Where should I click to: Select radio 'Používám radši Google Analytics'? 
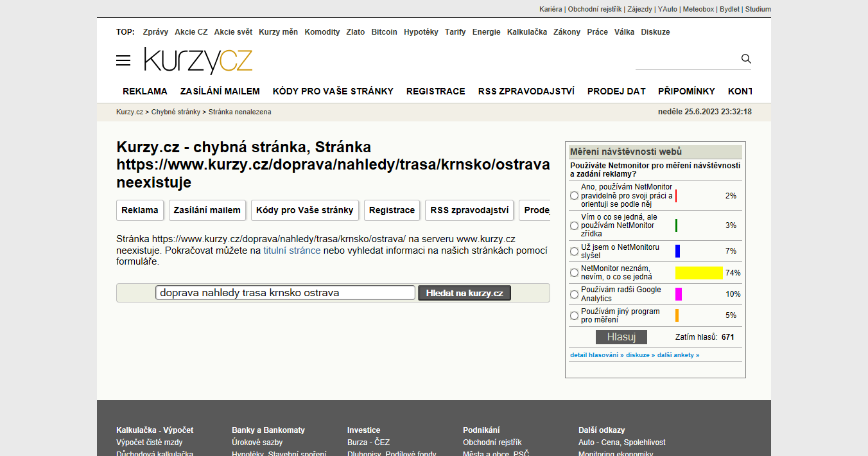(x=574, y=294)
